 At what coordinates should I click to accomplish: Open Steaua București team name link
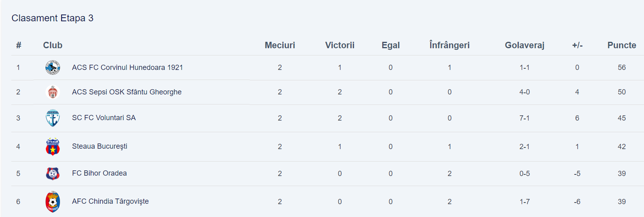click(x=99, y=146)
